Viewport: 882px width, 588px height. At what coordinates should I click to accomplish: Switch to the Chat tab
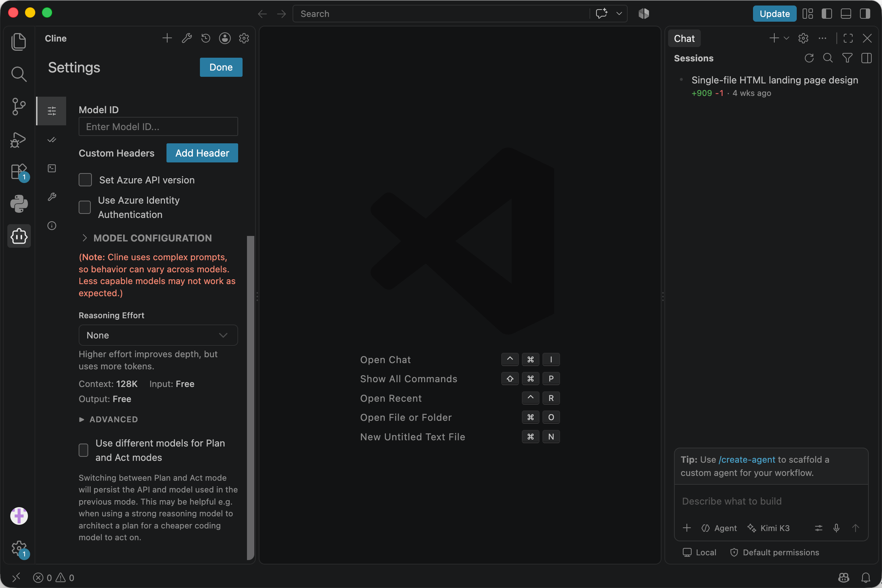pyautogui.click(x=684, y=38)
